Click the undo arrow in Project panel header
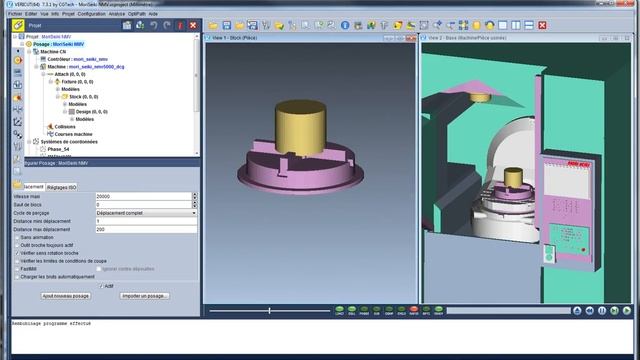640x360 pixels. [x=153, y=25]
